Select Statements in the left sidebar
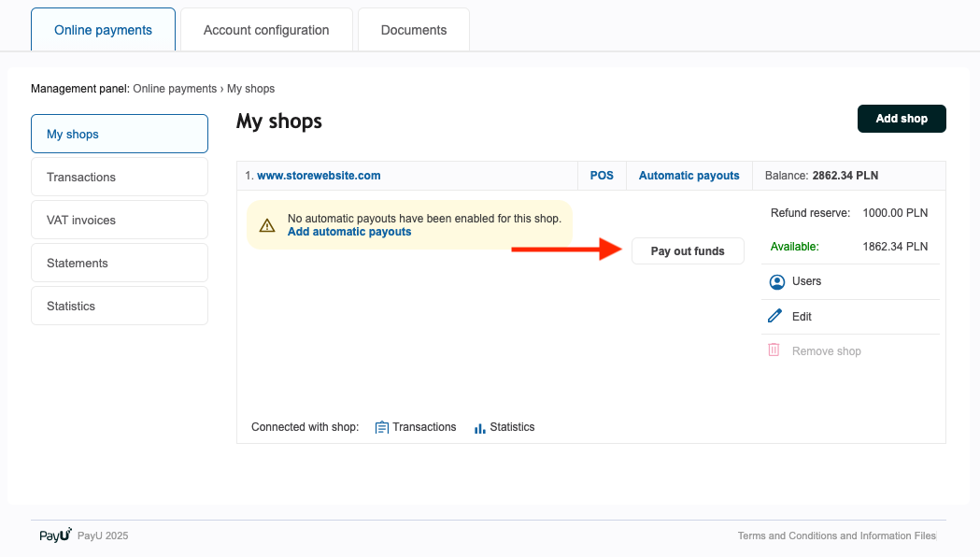This screenshot has height=557, width=980. click(x=119, y=263)
